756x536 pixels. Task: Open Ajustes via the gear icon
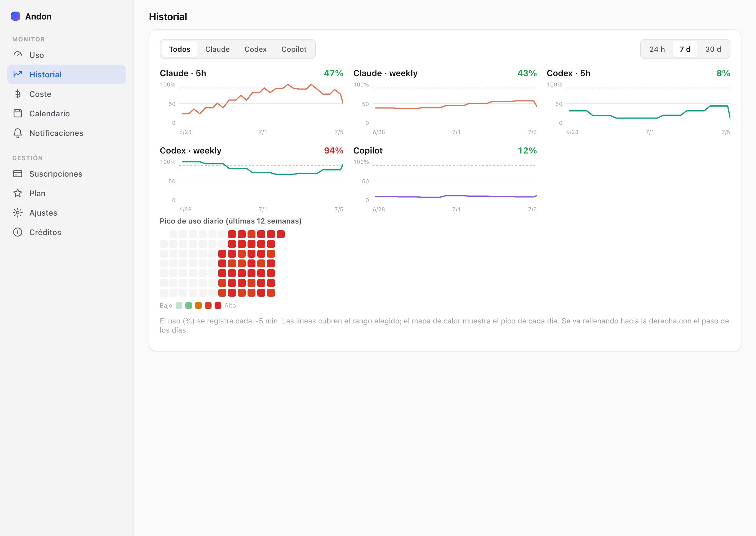17,213
